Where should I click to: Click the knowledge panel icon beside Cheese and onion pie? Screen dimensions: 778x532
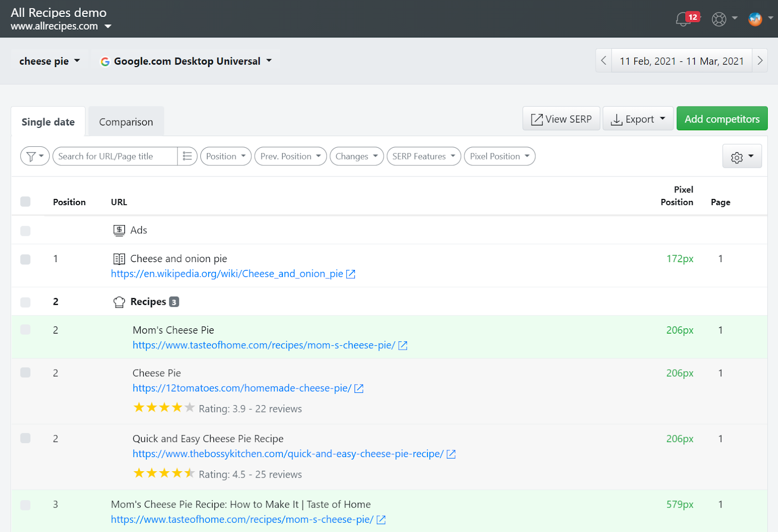(x=119, y=259)
